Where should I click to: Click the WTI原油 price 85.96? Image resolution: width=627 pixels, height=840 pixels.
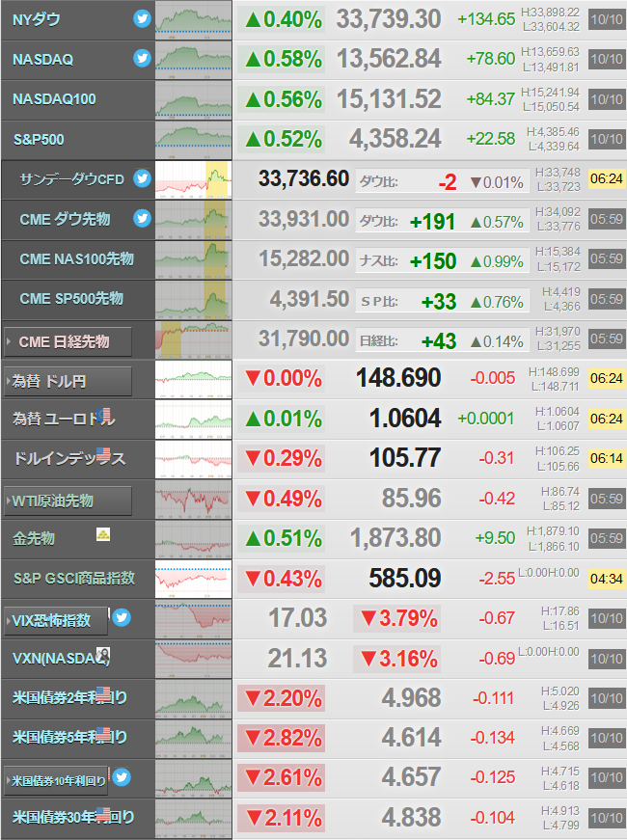coord(412,499)
